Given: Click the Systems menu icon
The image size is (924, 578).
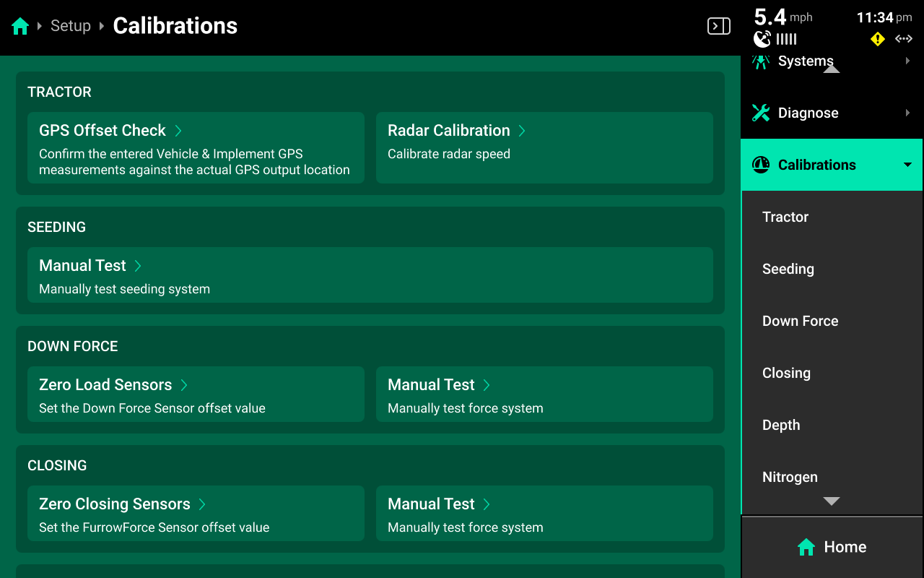Looking at the screenshot, I should (761, 61).
